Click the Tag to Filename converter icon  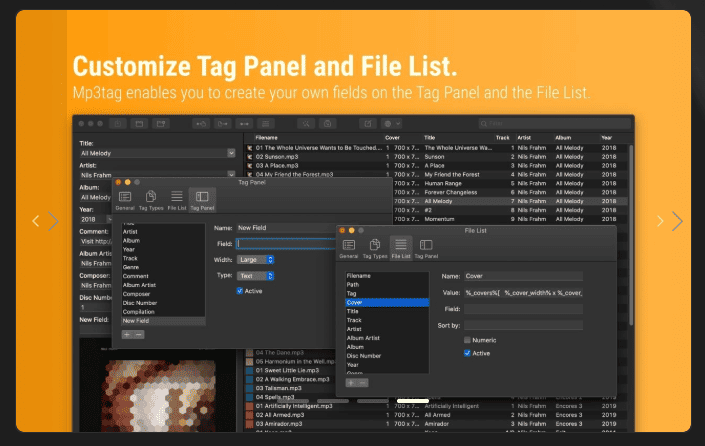(201, 124)
